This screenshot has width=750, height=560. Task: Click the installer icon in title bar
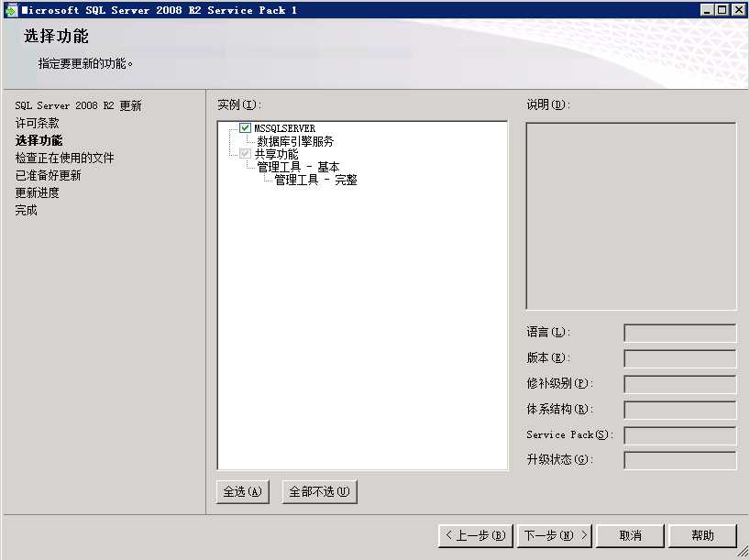(x=10, y=10)
